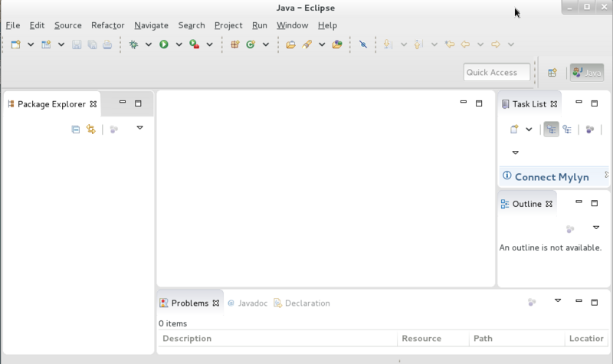The height and width of the screenshot is (364, 613).
Task: Open the Edit menu
Action: pos(37,25)
